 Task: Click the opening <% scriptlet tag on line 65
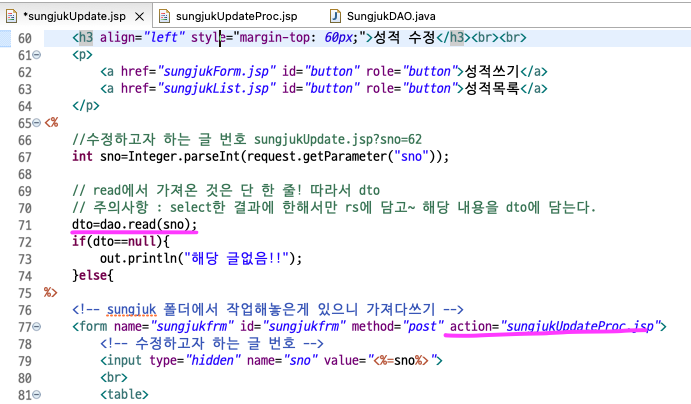tap(51, 122)
